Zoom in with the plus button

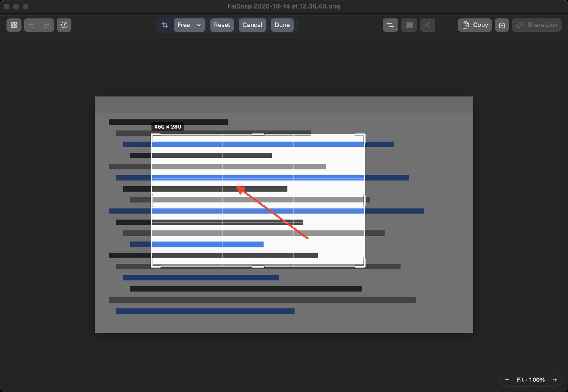(555, 380)
